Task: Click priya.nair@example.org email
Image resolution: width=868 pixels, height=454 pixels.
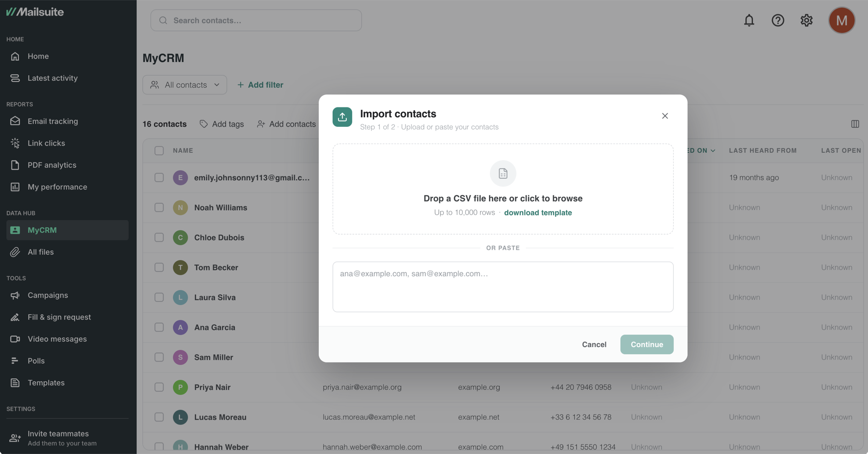Action: click(362, 387)
